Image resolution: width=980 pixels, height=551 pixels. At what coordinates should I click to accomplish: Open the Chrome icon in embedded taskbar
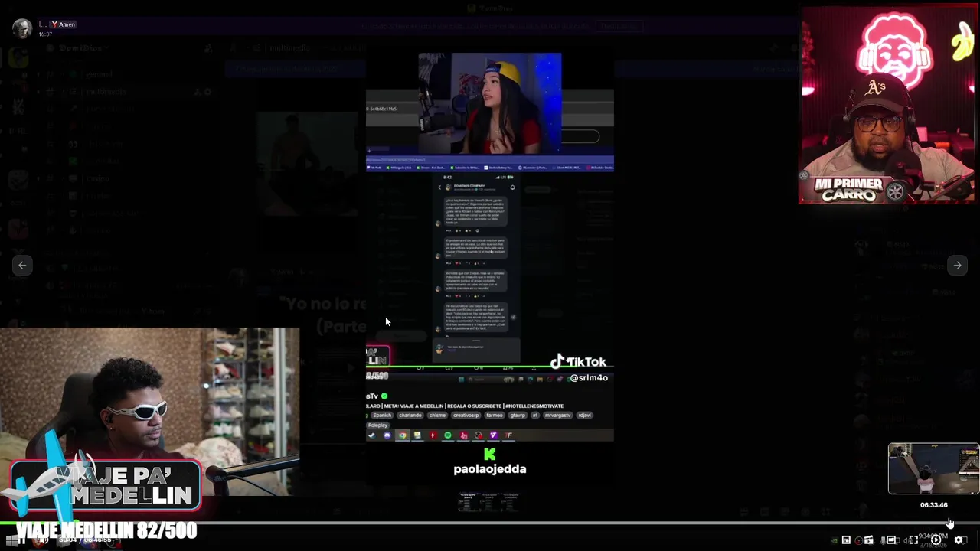tap(402, 435)
